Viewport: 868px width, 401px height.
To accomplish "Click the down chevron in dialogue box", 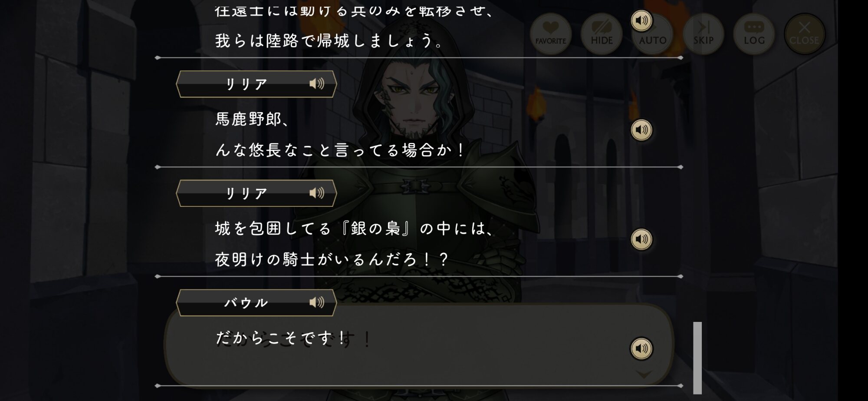I will click(644, 374).
